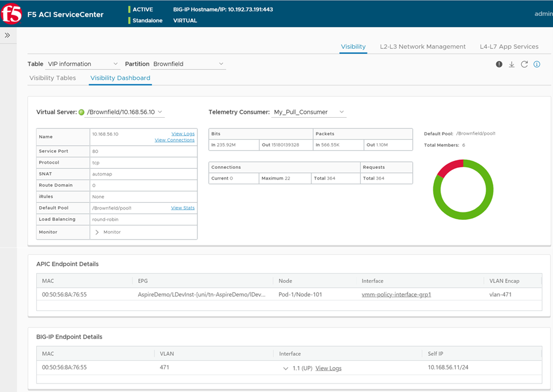
Task: Click the View Connections link
Action: coord(175,140)
